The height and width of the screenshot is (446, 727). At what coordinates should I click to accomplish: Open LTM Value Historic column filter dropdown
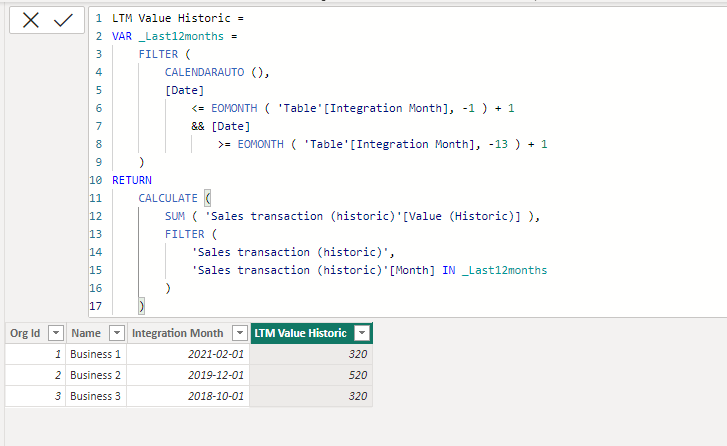click(x=362, y=333)
